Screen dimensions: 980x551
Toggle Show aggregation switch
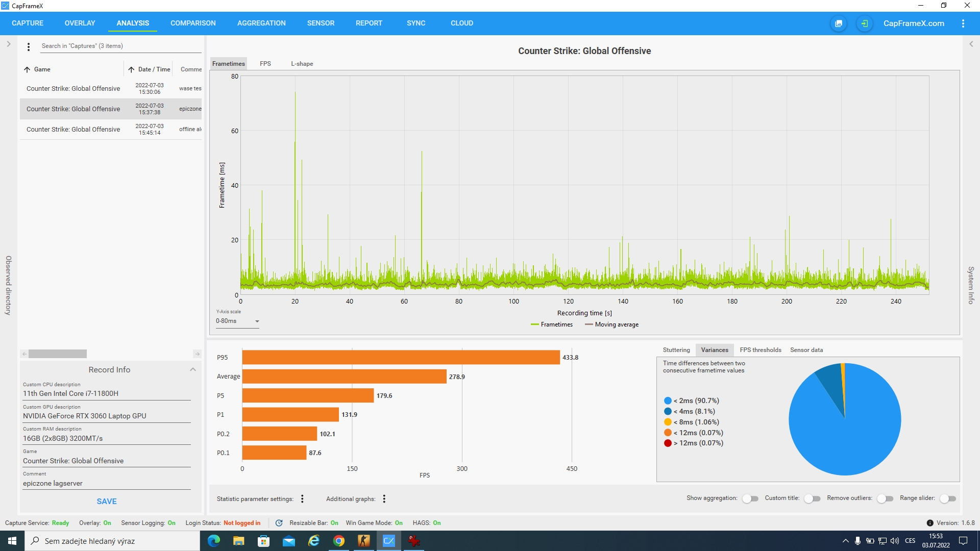pos(750,498)
